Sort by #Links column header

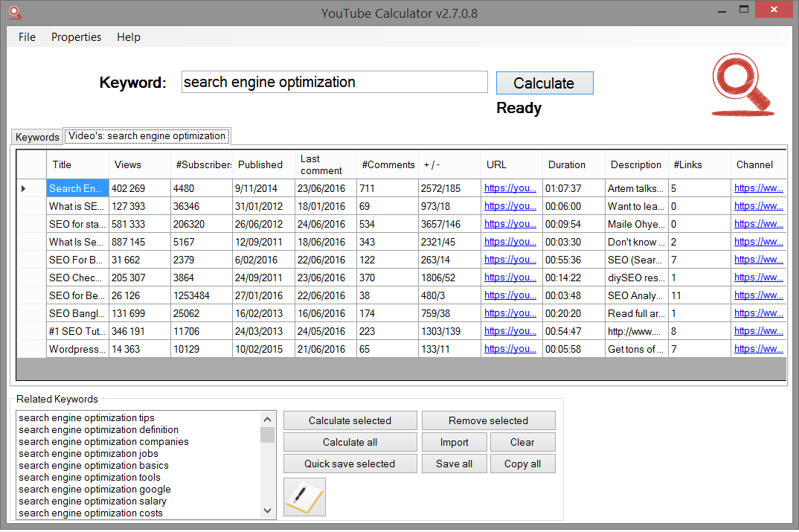[699, 164]
